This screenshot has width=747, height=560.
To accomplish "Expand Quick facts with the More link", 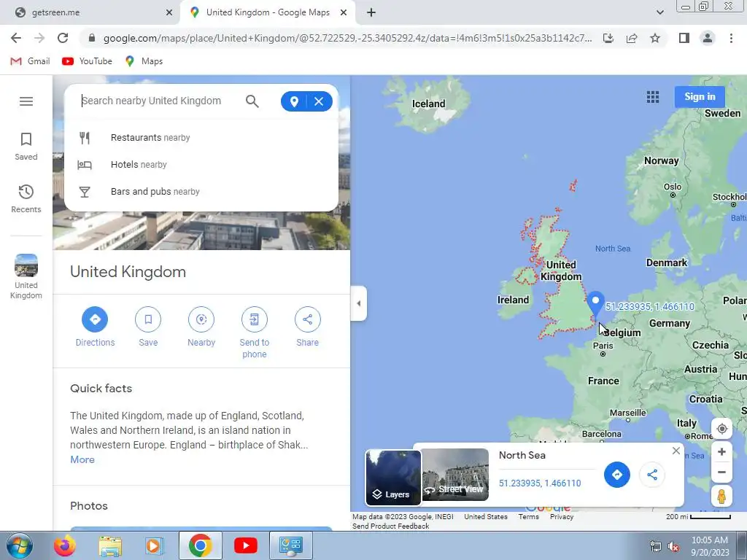I will point(82,460).
